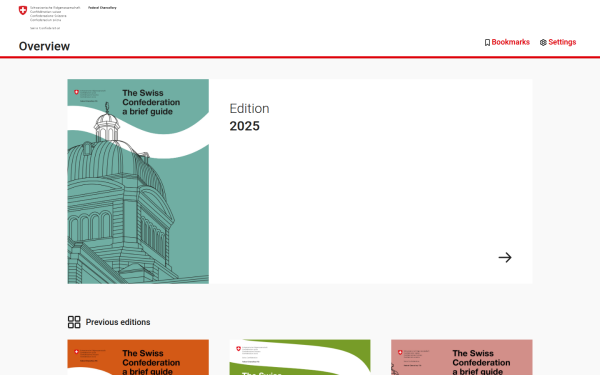
Task: Click the Previous editions heading
Action: [x=118, y=322]
